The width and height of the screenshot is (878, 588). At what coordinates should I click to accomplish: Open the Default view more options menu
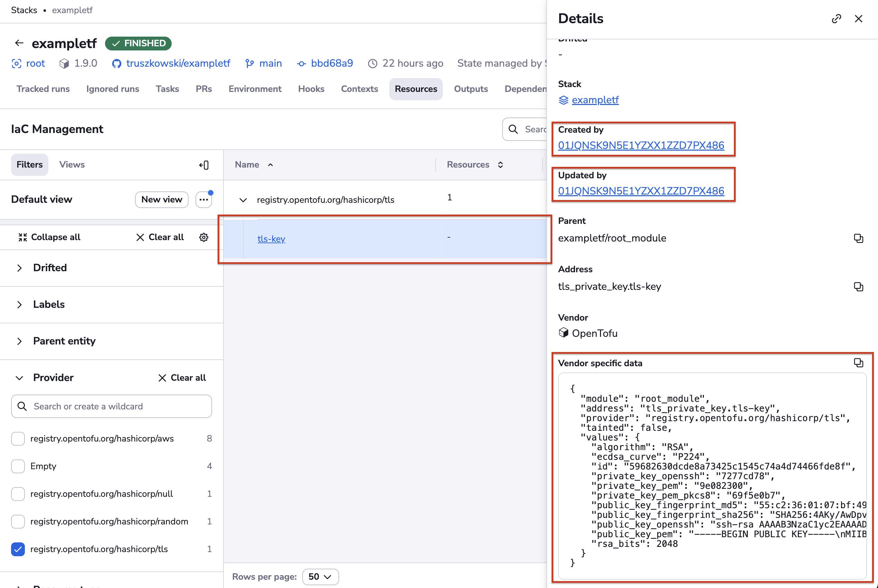[x=203, y=199]
